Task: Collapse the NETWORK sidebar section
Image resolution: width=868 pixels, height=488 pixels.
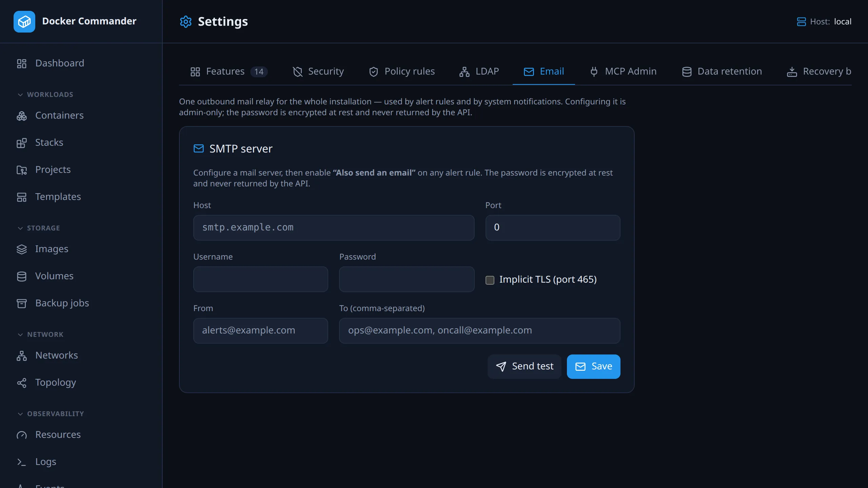Action: coord(40,334)
